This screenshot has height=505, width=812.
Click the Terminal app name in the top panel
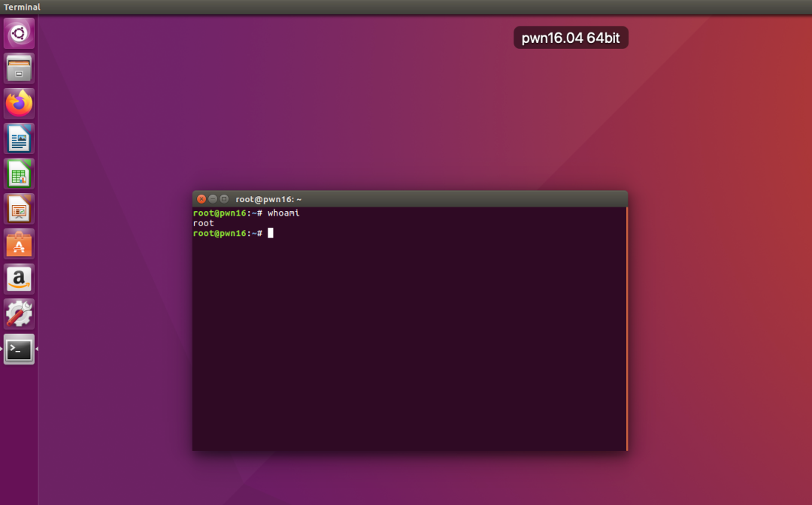click(x=23, y=7)
